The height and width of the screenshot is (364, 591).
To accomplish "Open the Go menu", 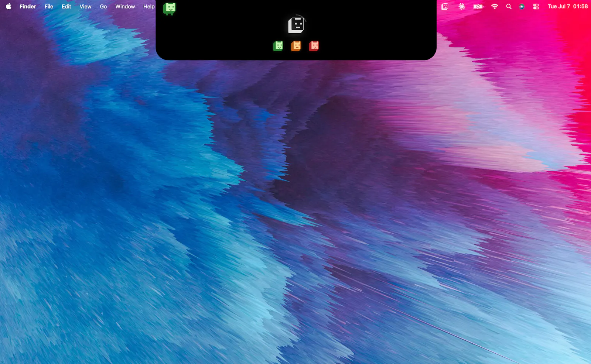I will coord(103,6).
